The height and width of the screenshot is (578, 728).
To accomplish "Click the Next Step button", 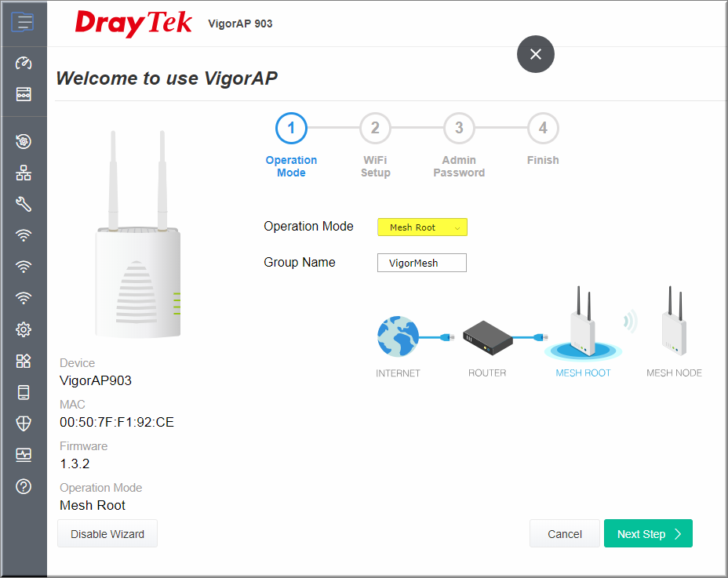I will pyautogui.click(x=648, y=533).
